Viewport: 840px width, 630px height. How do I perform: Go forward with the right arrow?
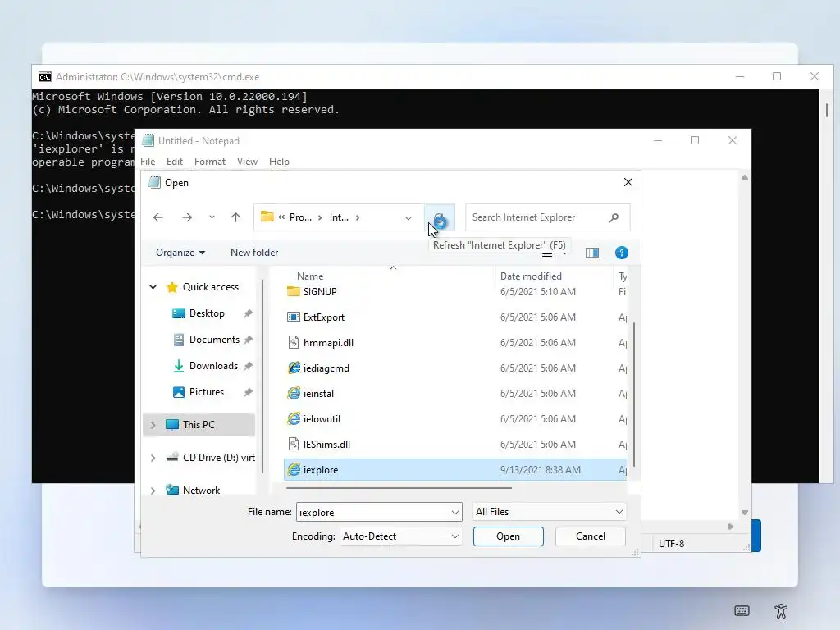[187, 217]
